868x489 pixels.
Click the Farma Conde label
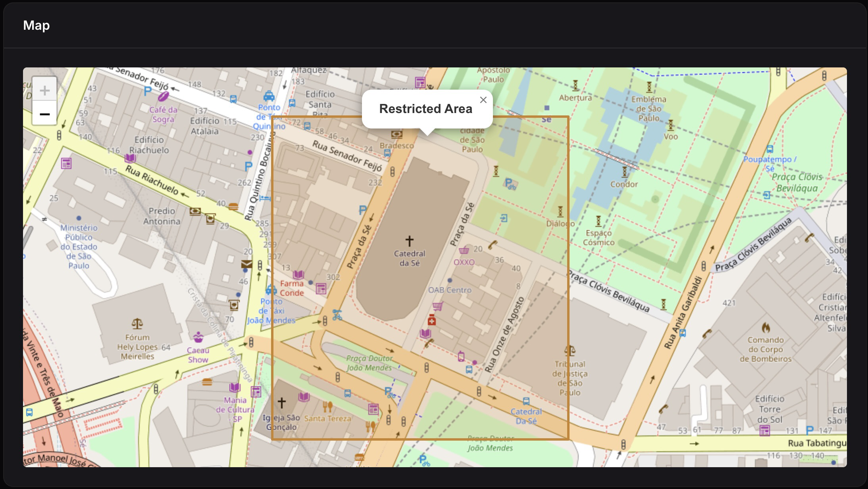tap(292, 288)
